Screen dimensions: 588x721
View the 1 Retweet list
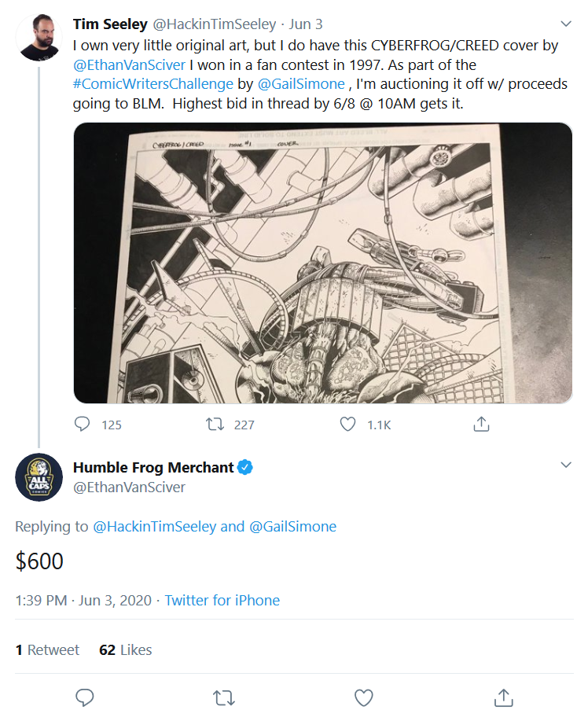pyautogui.click(x=47, y=650)
